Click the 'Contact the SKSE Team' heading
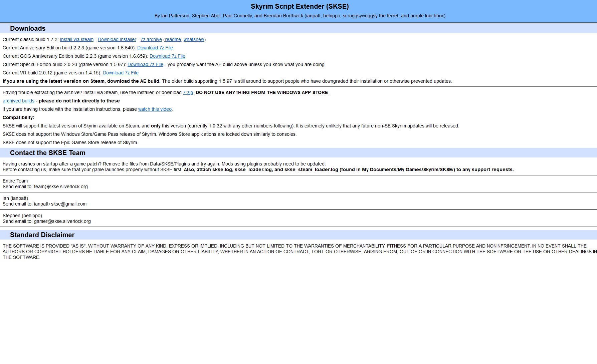 coord(48,153)
